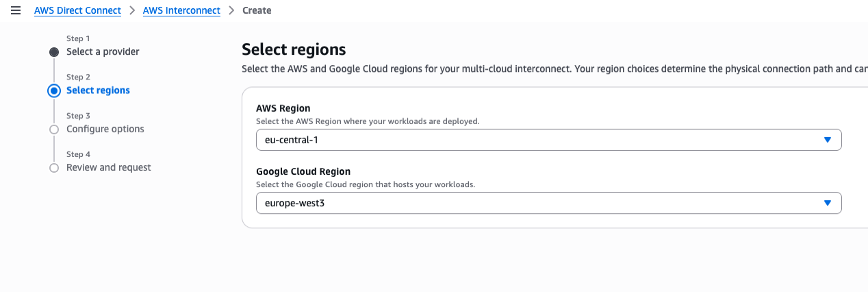Open the europe-west3 Google Cloud Region dropdown

pyautogui.click(x=541, y=203)
